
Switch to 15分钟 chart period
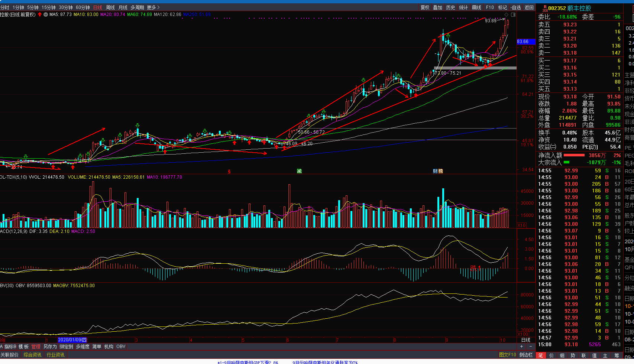coord(48,7)
